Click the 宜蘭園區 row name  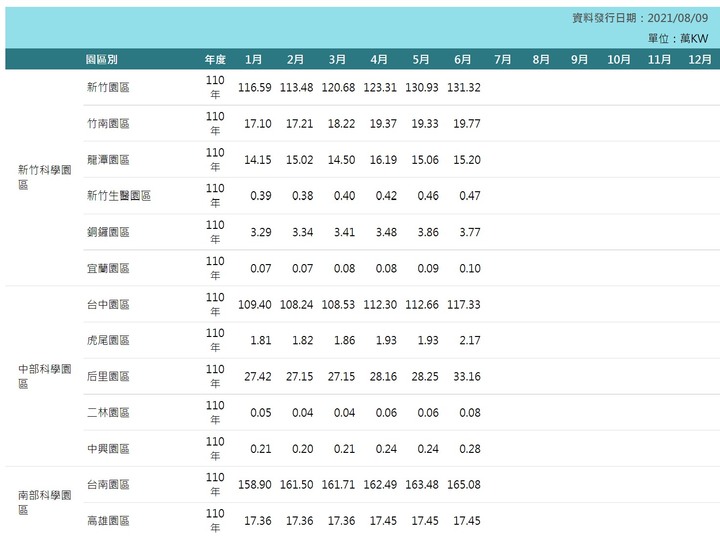click(108, 268)
